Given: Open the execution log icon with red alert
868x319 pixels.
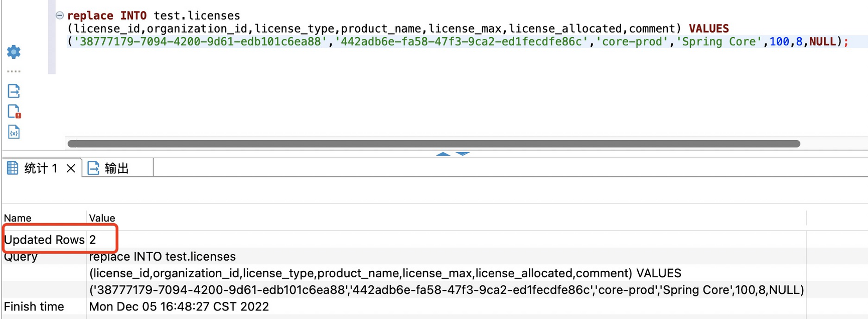Looking at the screenshot, I should tap(14, 111).
